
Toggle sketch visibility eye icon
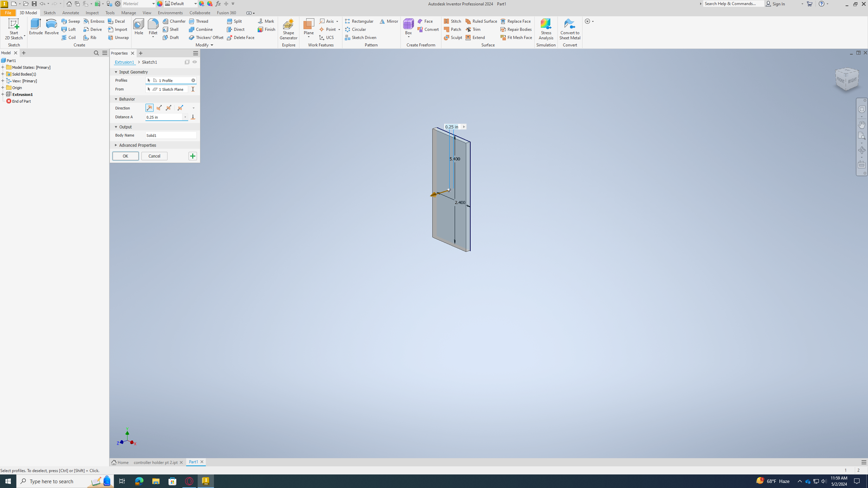pos(195,62)
